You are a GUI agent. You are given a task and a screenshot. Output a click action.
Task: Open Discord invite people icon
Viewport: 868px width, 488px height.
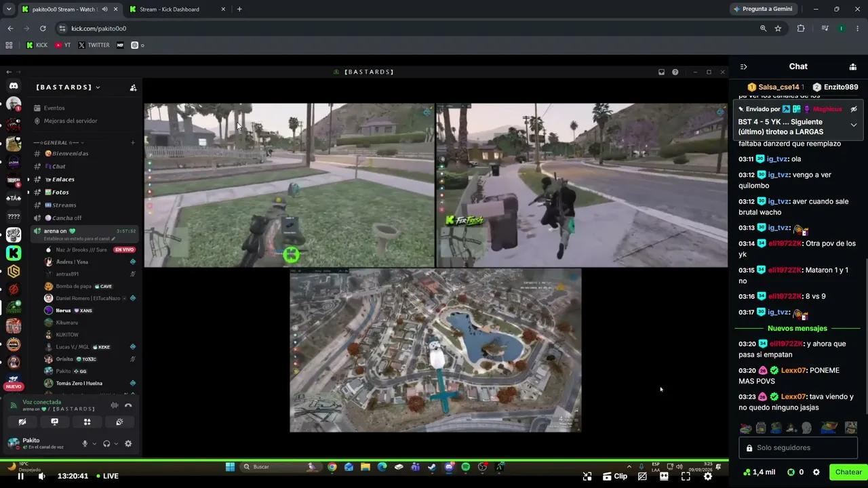point(133,87)
